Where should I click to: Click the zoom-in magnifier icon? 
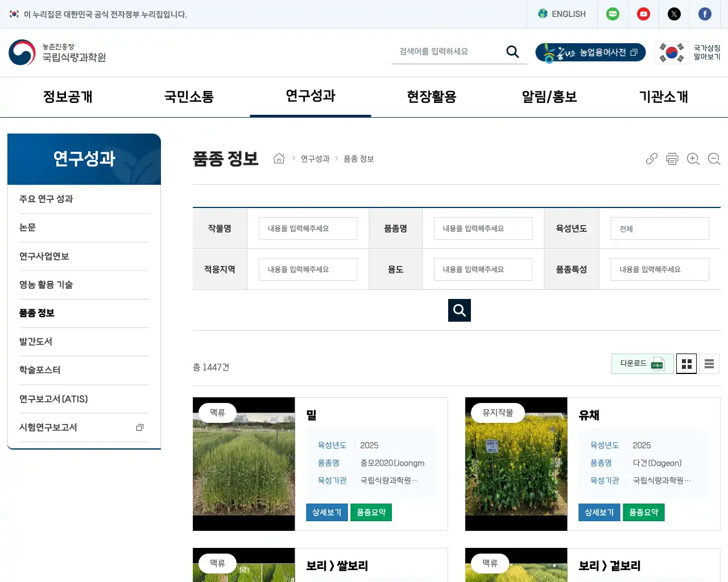click(693, 159)
